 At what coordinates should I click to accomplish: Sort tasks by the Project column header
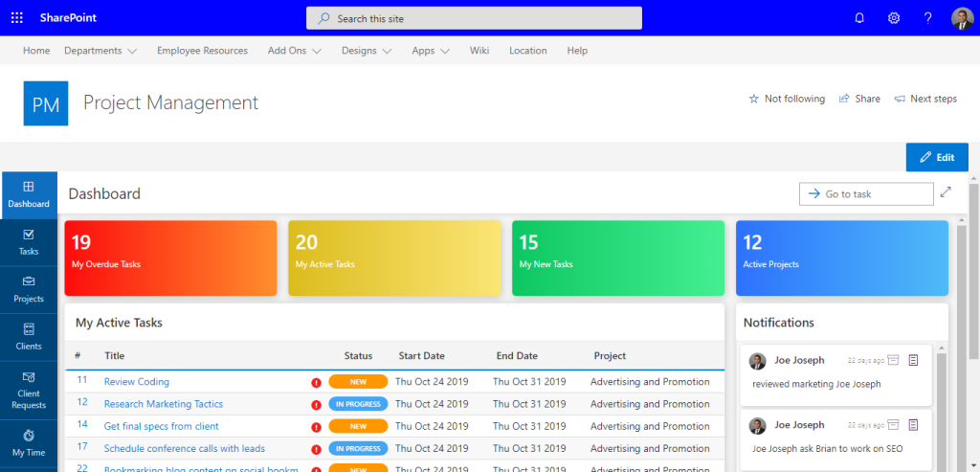610,356
